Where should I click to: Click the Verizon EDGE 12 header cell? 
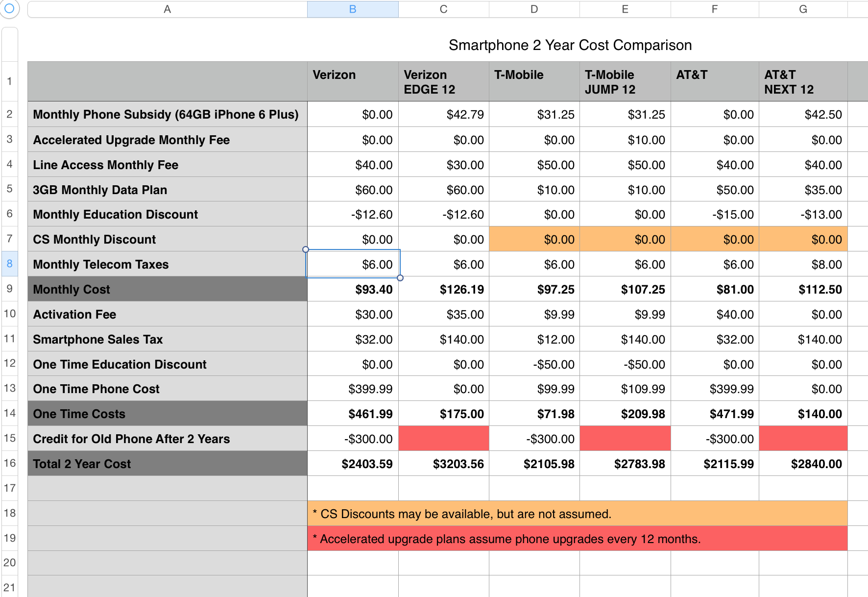[x=444, y=82]
